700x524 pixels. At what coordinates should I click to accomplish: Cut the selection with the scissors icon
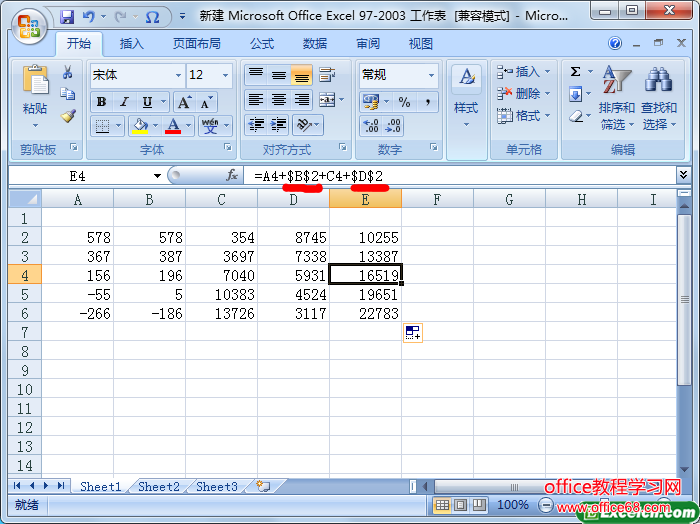tap(67, 72)
